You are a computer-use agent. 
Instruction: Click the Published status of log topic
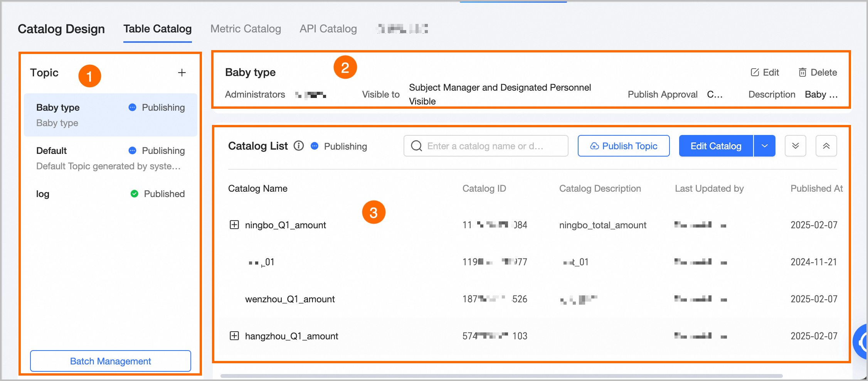click(158, 194)
